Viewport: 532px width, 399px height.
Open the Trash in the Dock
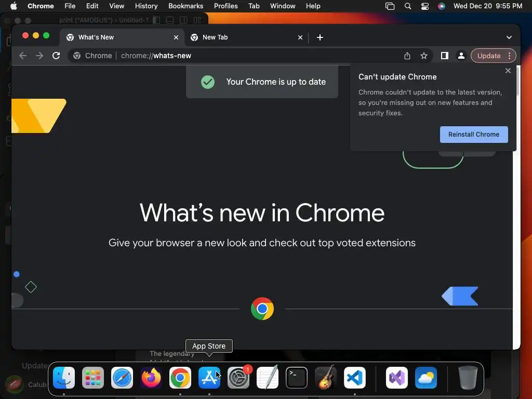tap(468, 378)
